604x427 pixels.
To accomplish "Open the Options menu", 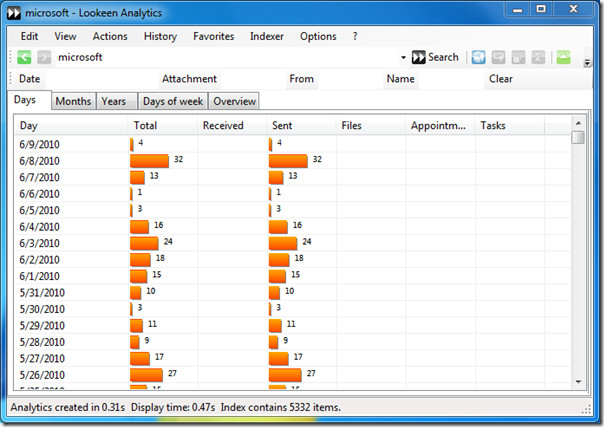I will 318,36.
